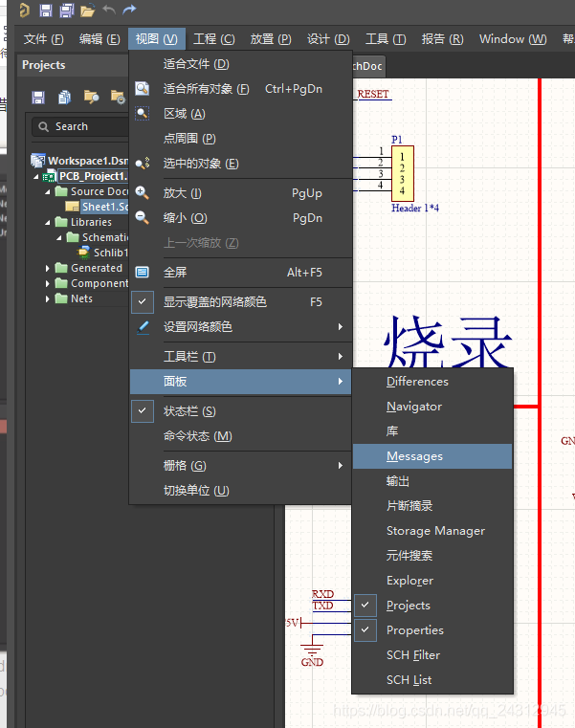The height and width of the screenshot is (728, 575).
Task: Open the 工具 (T) menu
Action: 386,39
